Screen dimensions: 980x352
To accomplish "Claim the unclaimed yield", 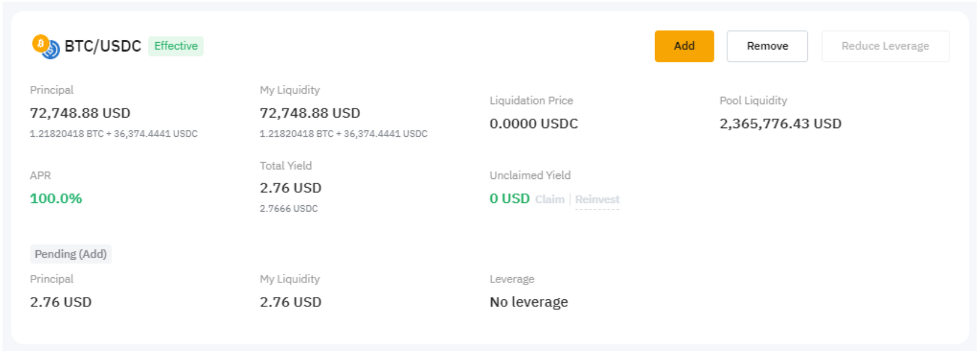I will tap(550, 199).
